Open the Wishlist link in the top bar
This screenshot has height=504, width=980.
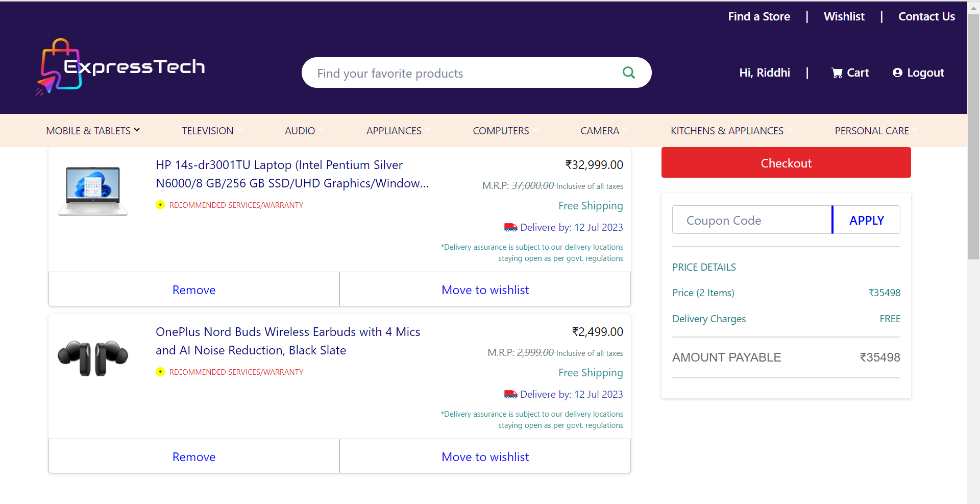(844, 16)
